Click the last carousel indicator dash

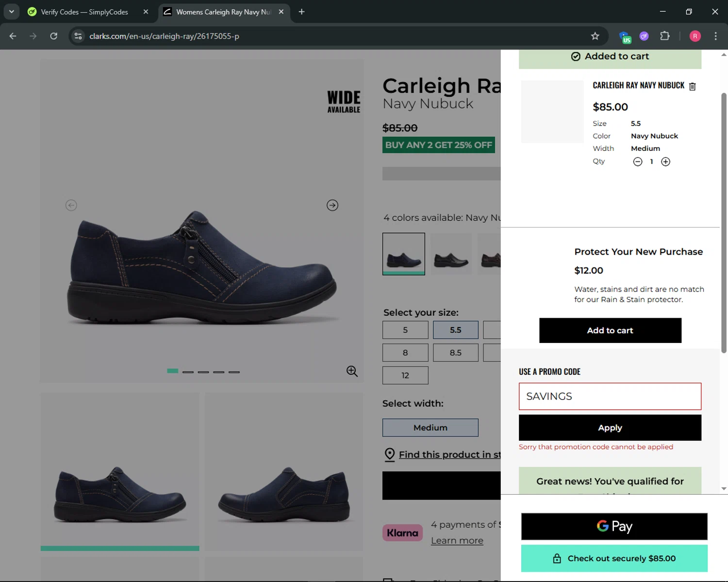click(234, 372)
